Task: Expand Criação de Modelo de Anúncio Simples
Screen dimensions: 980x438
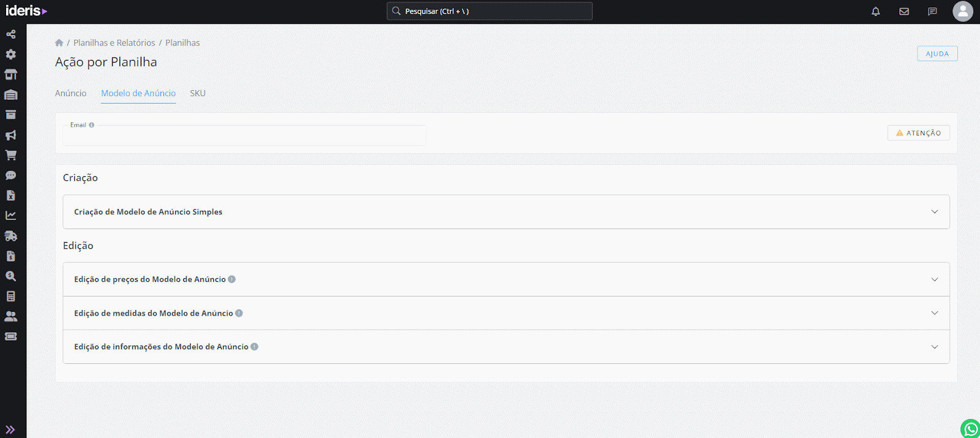Action: pyautogui.click(x=506, y=212)
